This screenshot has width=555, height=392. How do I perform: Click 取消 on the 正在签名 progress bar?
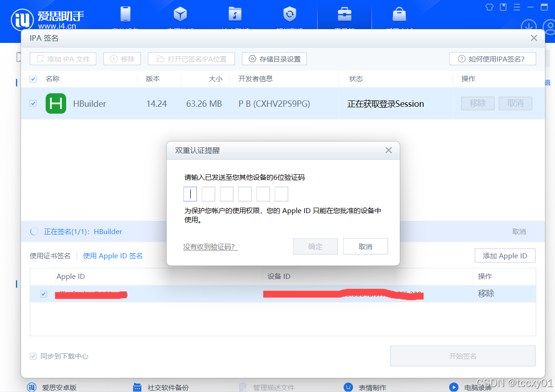pos(519,231)
